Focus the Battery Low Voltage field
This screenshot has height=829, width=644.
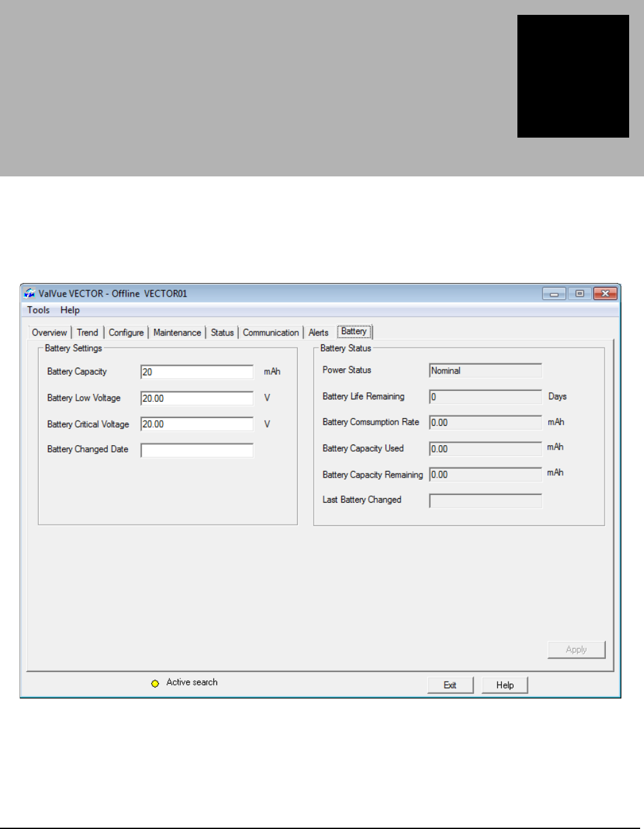(197, 399)
